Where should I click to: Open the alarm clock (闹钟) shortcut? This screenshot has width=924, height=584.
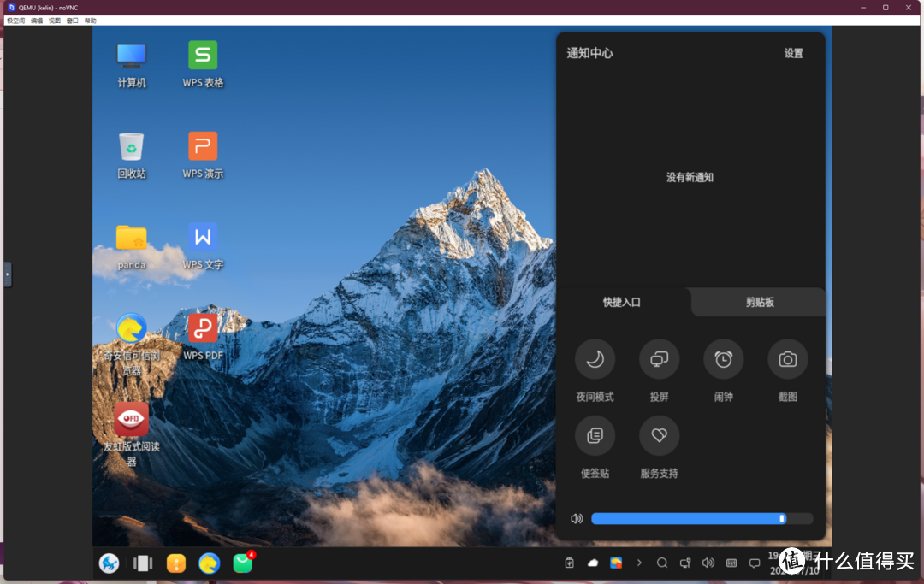click(723, 360)
